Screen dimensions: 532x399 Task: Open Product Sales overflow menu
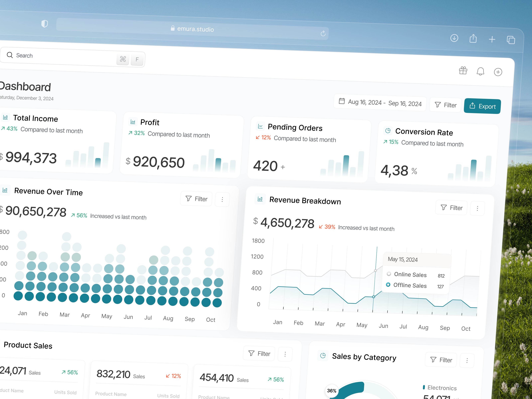pos(285,354)
